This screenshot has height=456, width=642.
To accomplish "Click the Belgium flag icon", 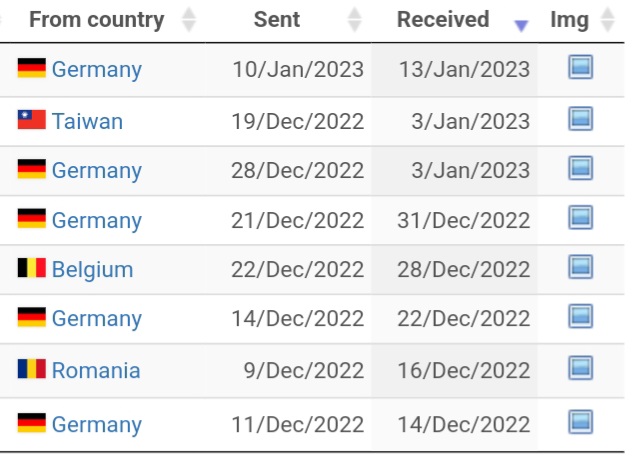I will (32, 268).
